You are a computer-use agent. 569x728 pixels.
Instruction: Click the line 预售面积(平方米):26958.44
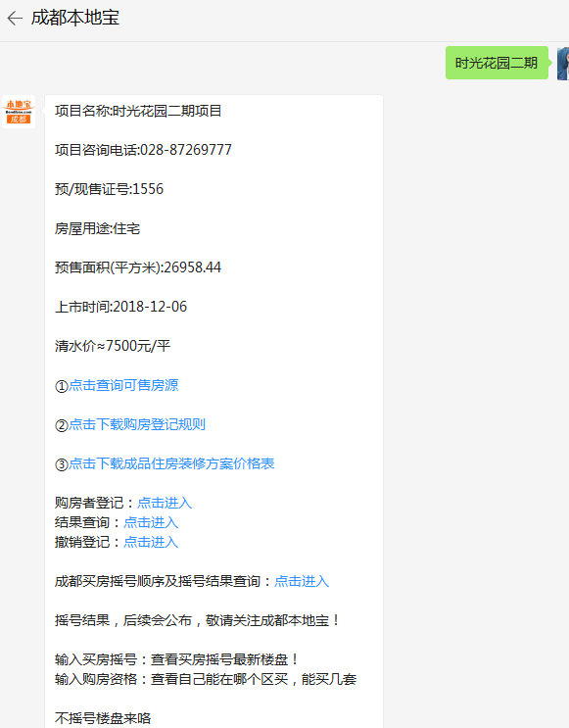[138, 267]
